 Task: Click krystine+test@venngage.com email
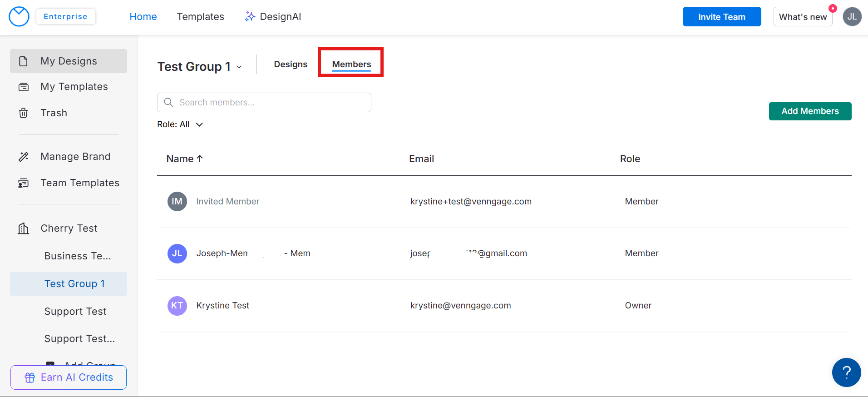pyautogui.click(x=471, y=202)
